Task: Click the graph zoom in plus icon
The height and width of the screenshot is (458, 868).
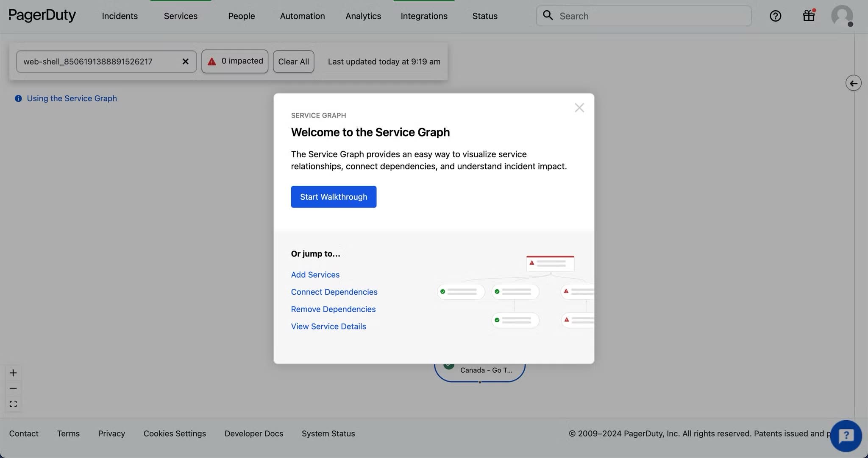Action: pos(13,373)
